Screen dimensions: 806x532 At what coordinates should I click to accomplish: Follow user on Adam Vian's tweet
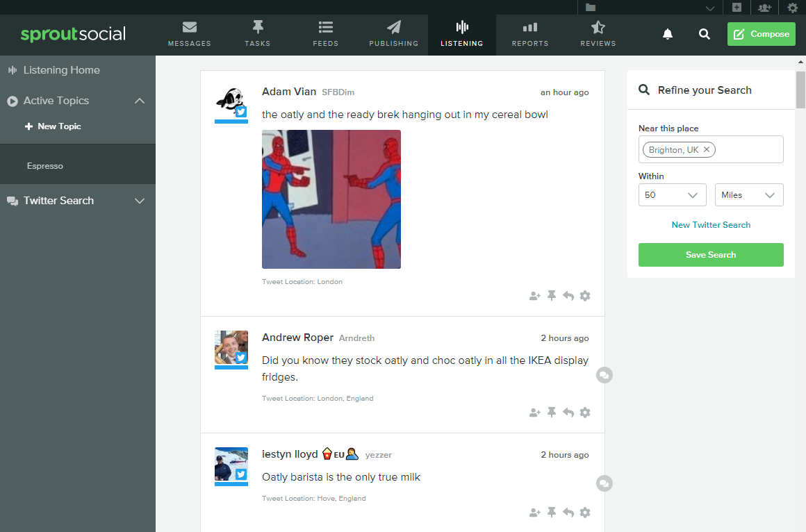click(x=534, y=296)
